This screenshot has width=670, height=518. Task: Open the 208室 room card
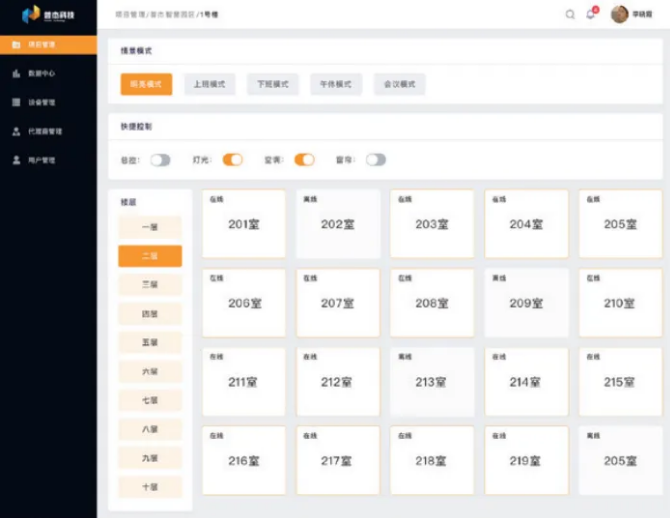point(432,303)
